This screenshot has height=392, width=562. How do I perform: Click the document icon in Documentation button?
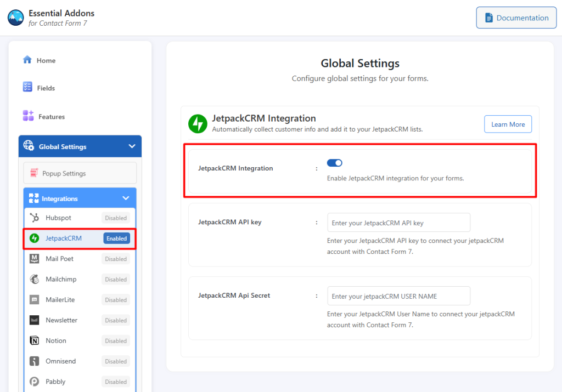pos(489,18)
